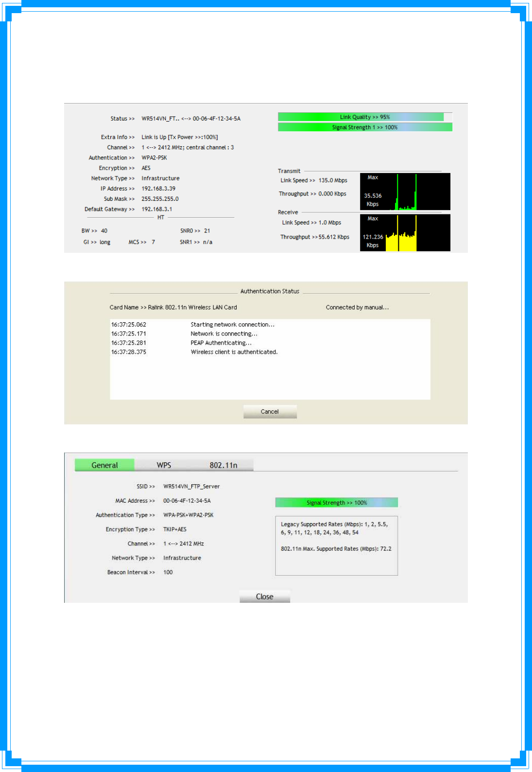
Task: Select the 'Network is connecting...' log entry
Action: pyautogui.click(x=224, y=334)
